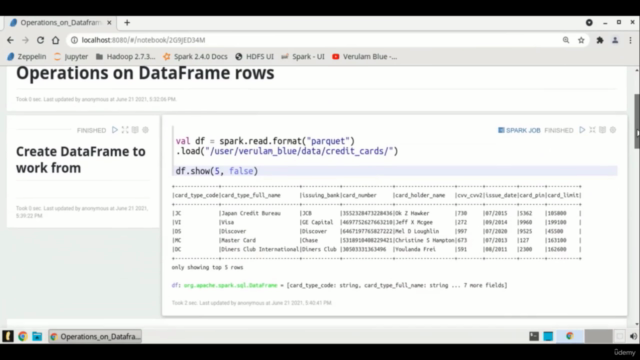
Task: Click the site information icon in address bar
Action: tap(74, 40)
